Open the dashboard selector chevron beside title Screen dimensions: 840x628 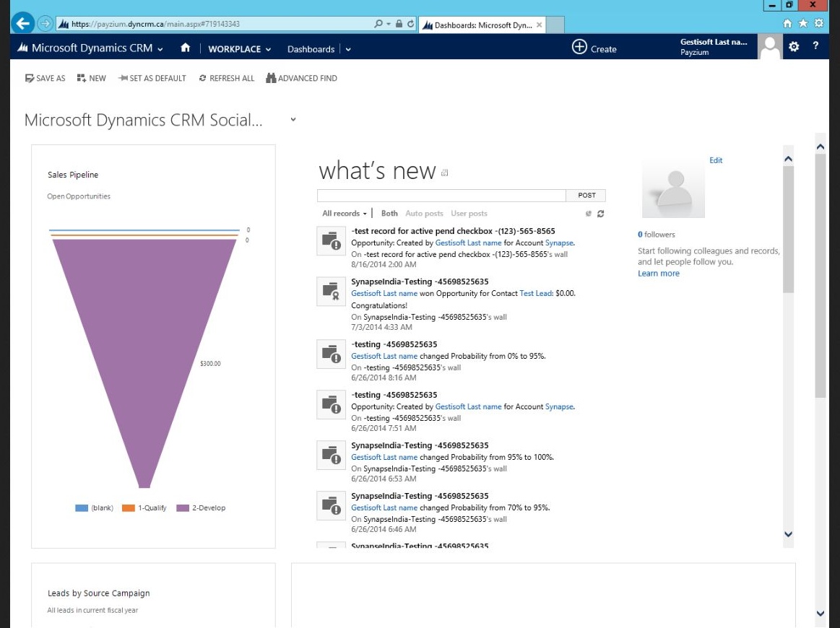tap(293, 120)
